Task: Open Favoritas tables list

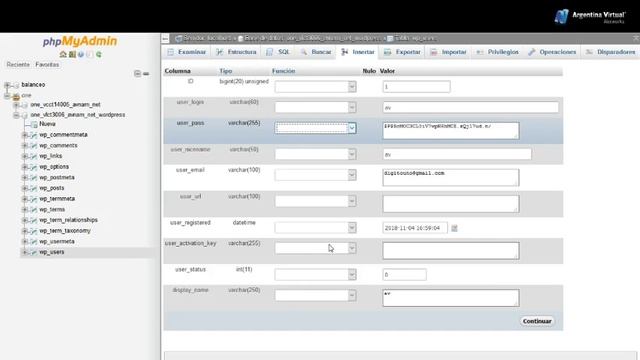Action: tap(47, 64)
